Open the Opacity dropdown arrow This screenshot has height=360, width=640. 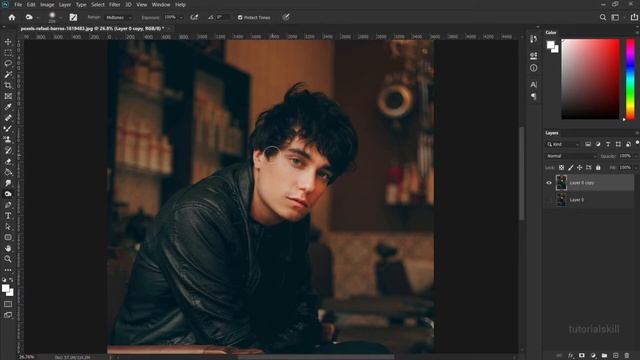pos(636,156)
